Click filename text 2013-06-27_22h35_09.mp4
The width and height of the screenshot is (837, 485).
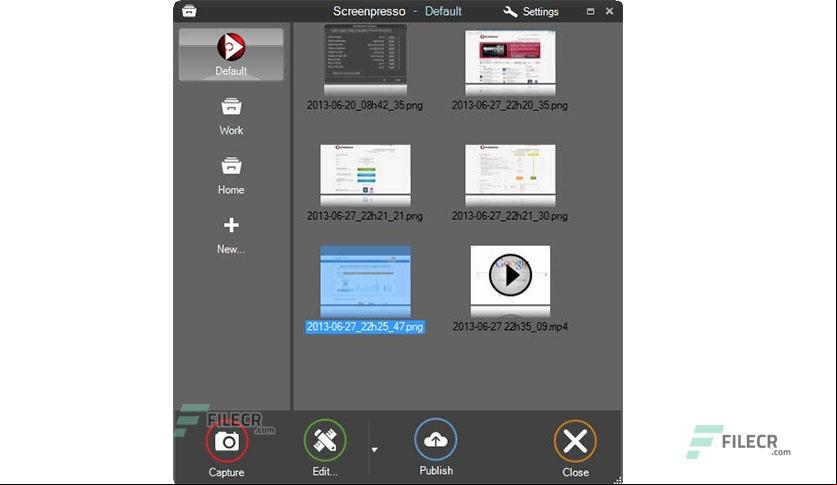510,327
